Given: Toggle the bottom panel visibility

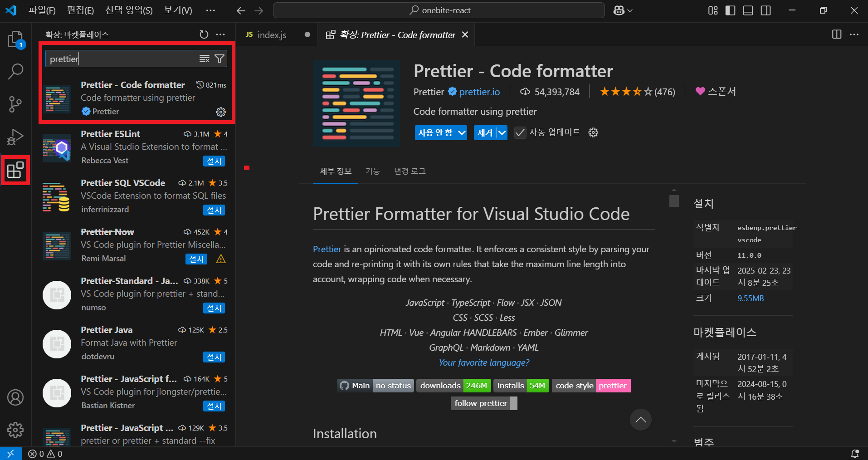Looking at the screenshot, I should [748, 10].
